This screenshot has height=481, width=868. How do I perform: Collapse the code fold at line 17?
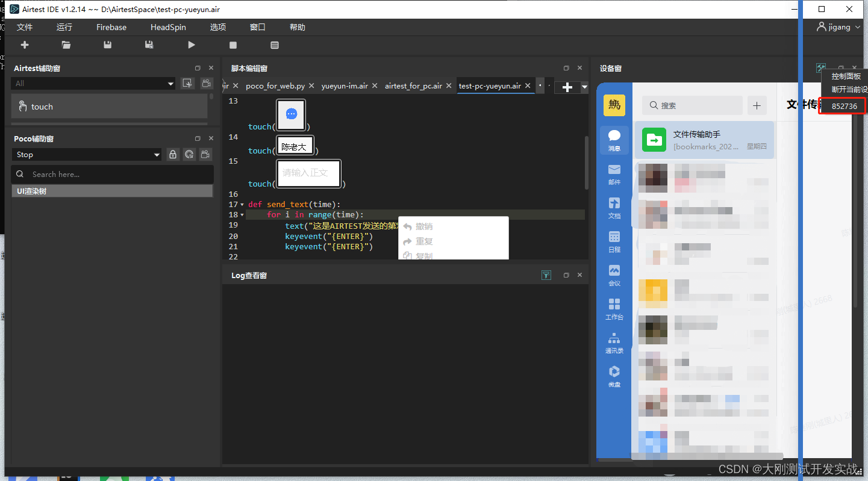242,205
